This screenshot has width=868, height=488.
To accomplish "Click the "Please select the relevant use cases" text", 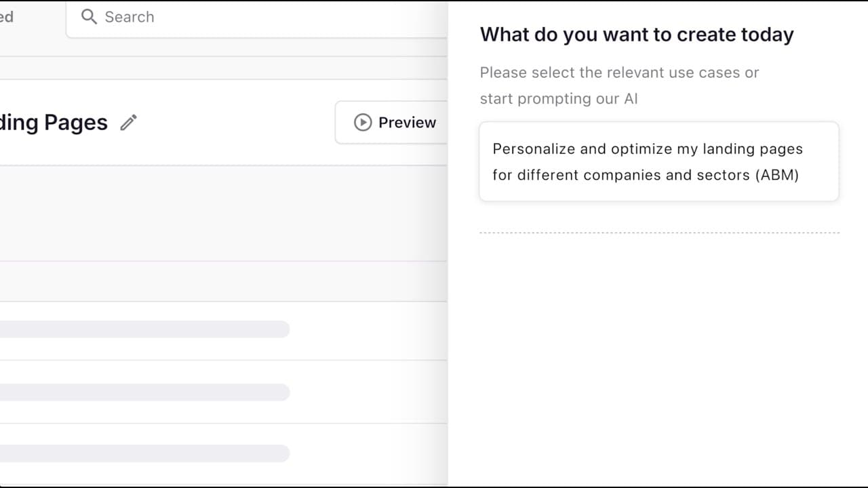I will [x=618, y=73].
